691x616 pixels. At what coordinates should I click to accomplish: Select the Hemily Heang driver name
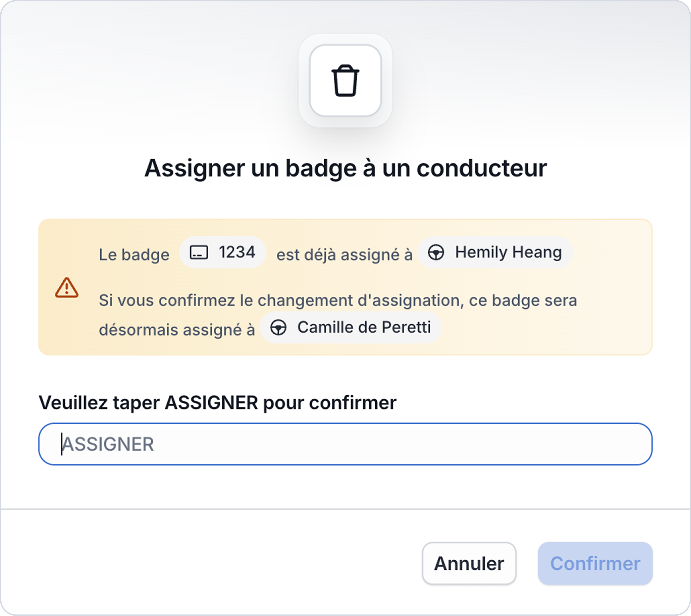(508, 252)
